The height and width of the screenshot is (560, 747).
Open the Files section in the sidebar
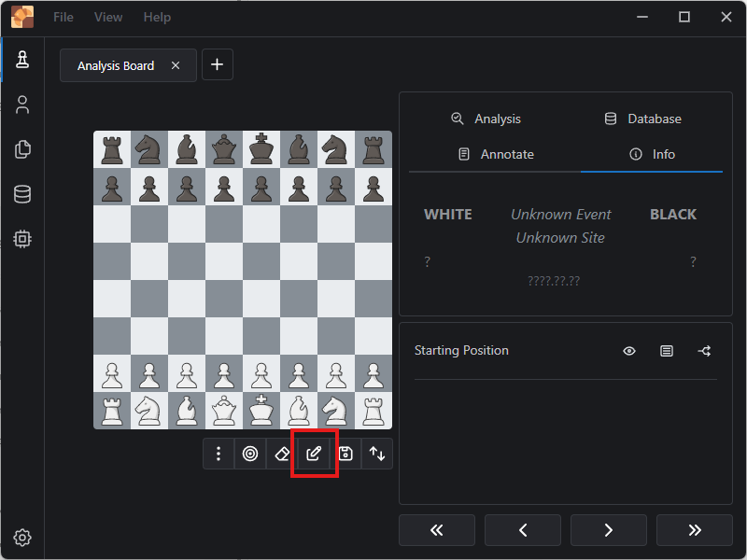pyautogui.click(x=22, y=149)
